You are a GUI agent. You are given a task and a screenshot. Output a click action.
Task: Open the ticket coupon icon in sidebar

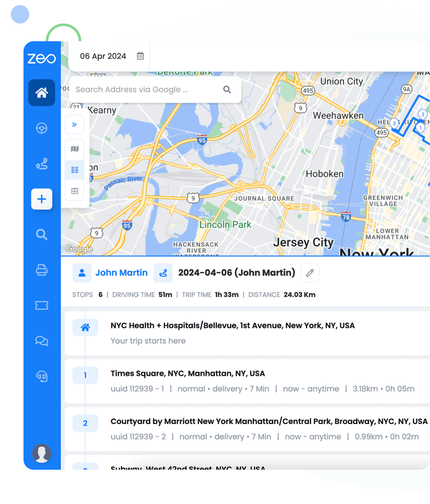[41, 305]
